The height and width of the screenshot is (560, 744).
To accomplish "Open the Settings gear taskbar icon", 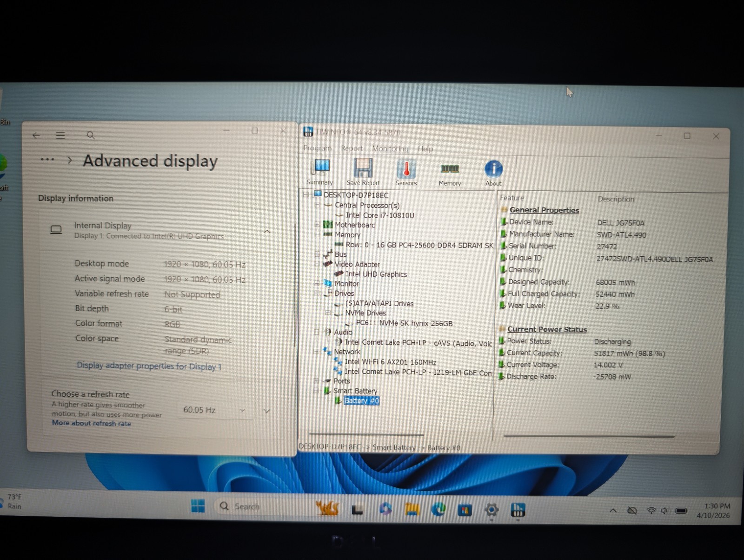I will click(x=492, y=510).
